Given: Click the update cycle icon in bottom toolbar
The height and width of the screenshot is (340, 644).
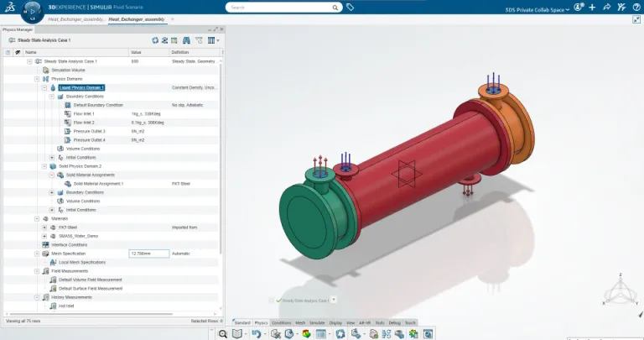Looking at the screenshot, I should [x=340, y=334].
